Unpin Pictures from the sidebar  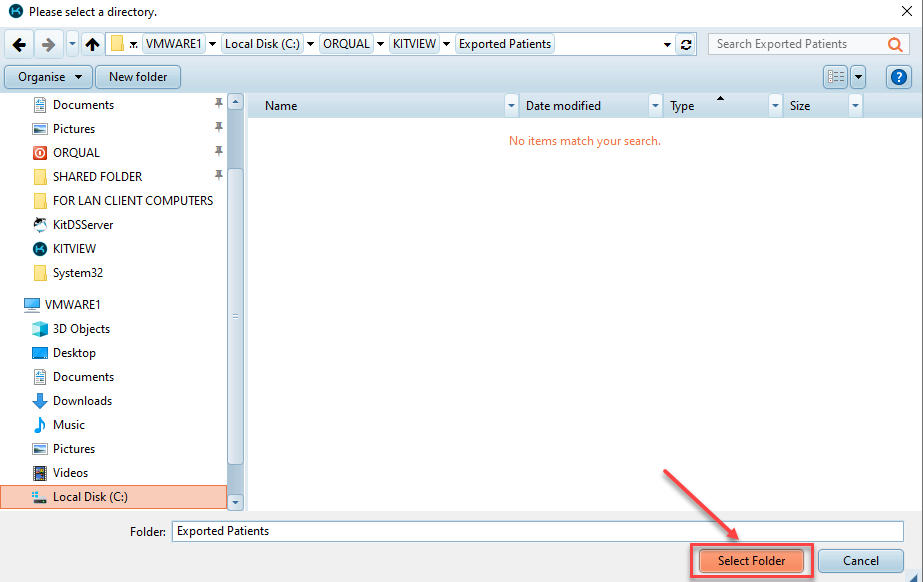218,128
